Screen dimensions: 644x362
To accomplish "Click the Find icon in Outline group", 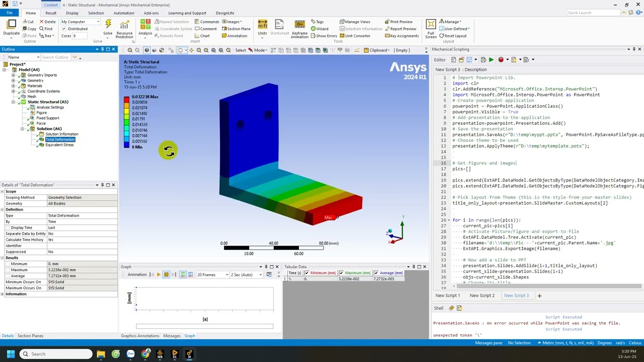I will tap(45, 29).
